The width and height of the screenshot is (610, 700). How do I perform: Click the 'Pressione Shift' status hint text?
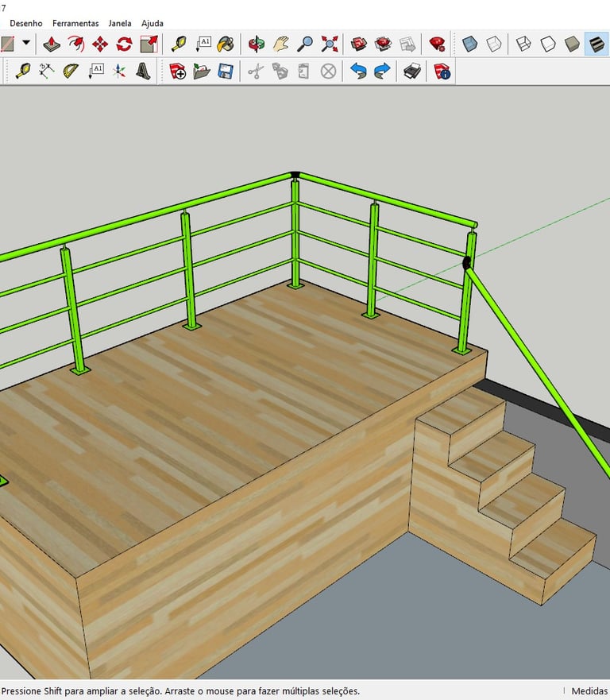(x=180, y=691)
